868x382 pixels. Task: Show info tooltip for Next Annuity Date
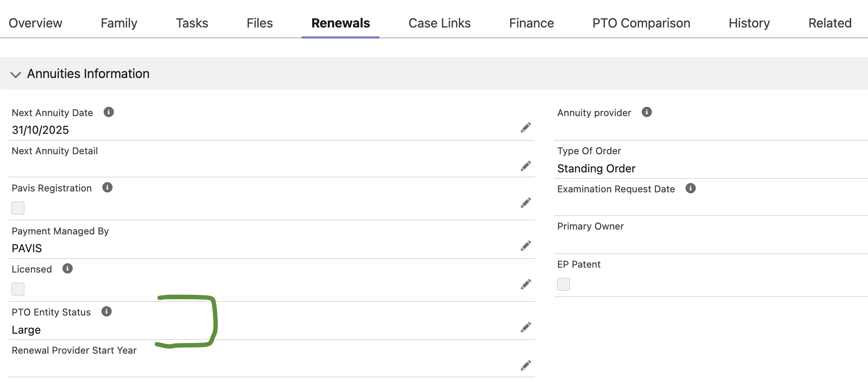[108, 112]
